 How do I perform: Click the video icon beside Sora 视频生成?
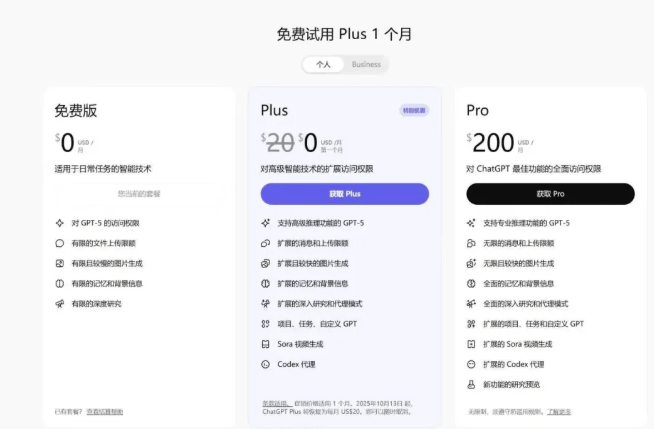pyautogui.click(x=266, y=344)
